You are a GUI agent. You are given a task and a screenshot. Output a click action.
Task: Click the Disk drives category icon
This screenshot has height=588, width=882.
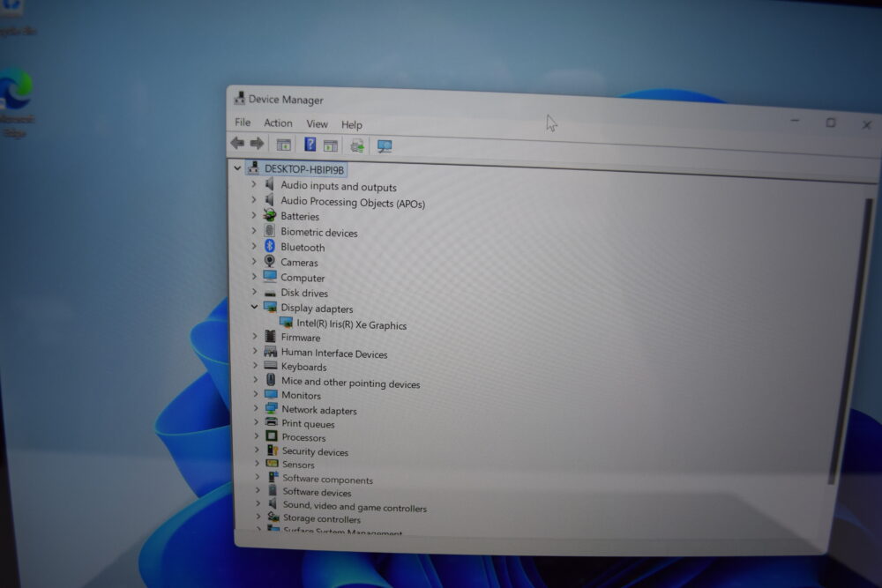click(x=270, y=293)
